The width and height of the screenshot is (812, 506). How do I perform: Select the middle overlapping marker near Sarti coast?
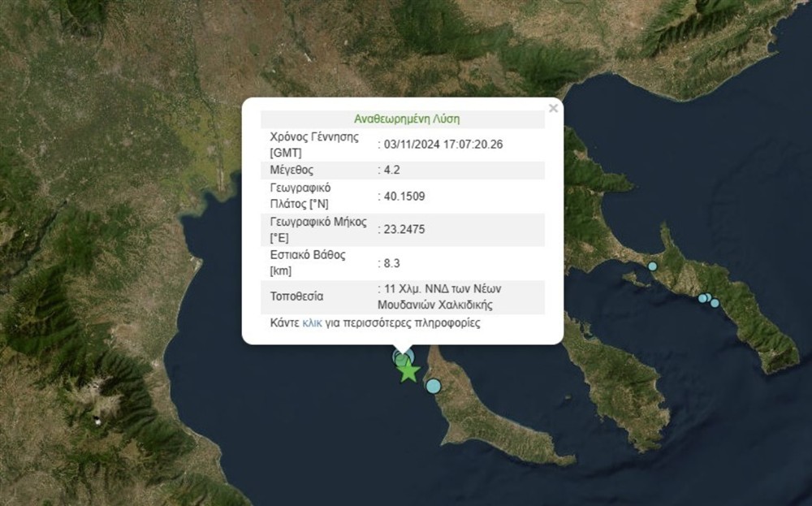708,297
